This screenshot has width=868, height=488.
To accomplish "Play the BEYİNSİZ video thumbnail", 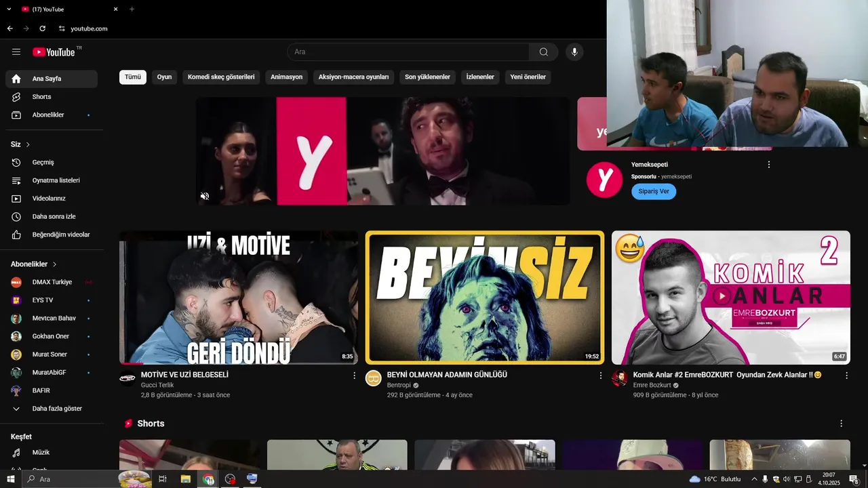I will 485,298.
